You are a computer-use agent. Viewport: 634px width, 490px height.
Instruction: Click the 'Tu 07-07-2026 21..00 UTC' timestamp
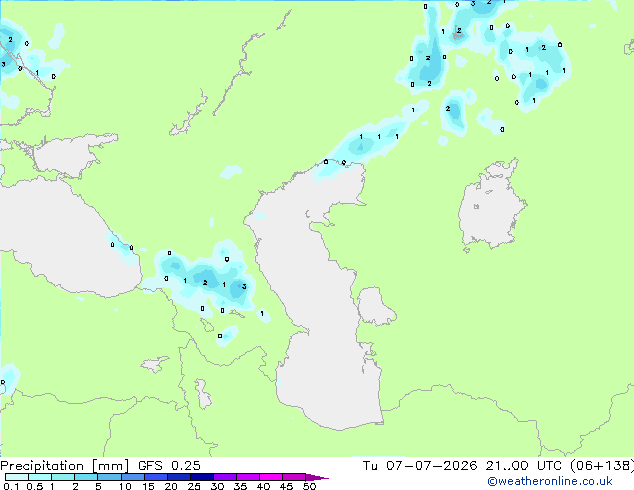coord(462,466)
